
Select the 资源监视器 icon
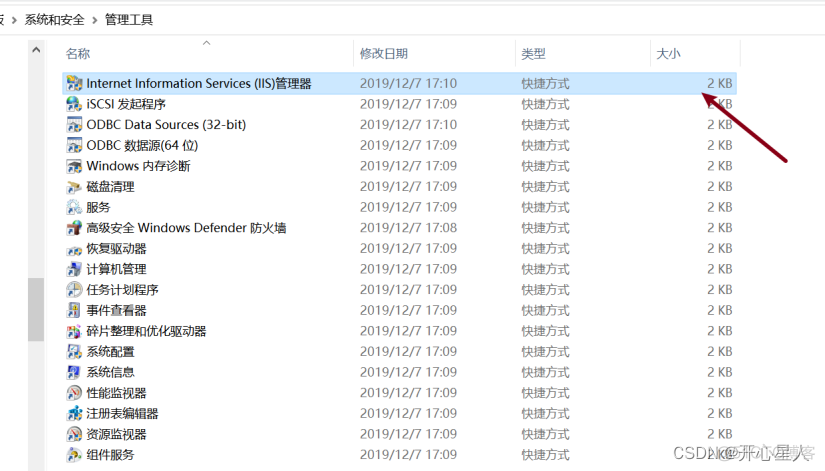74,434
